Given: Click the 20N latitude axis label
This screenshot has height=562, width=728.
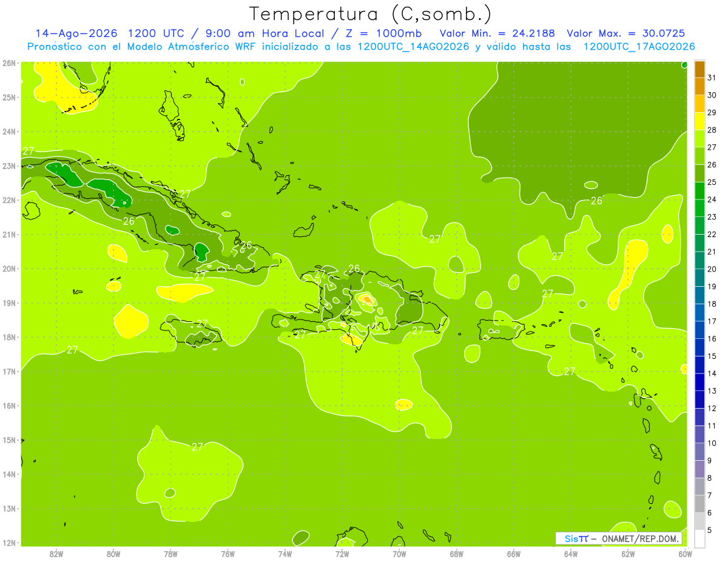Looking at the screenshot, I should click(x=8, y=269).
